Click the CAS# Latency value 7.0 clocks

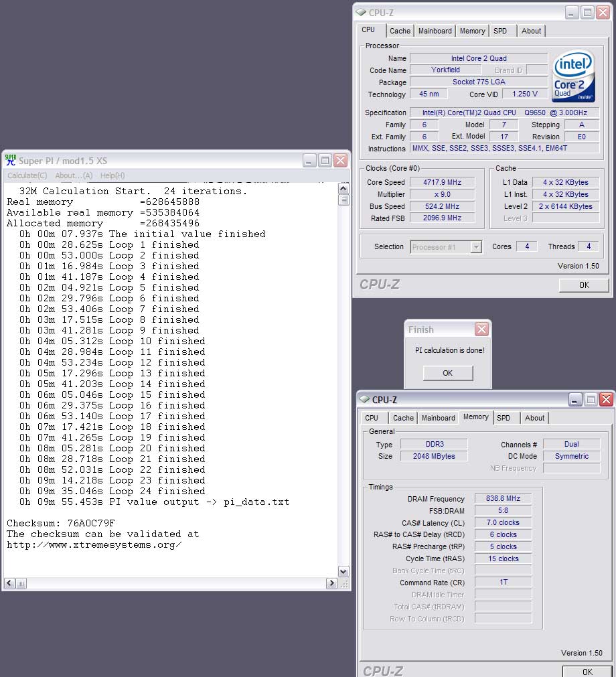503,522
